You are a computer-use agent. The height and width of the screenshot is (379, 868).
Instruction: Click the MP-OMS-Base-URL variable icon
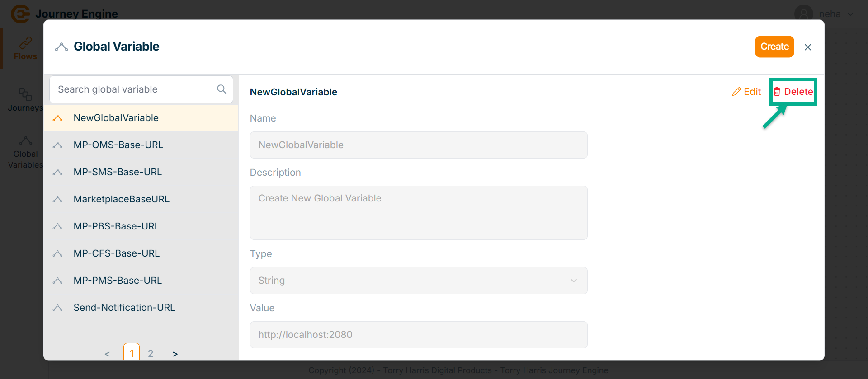tap(57, 145)
